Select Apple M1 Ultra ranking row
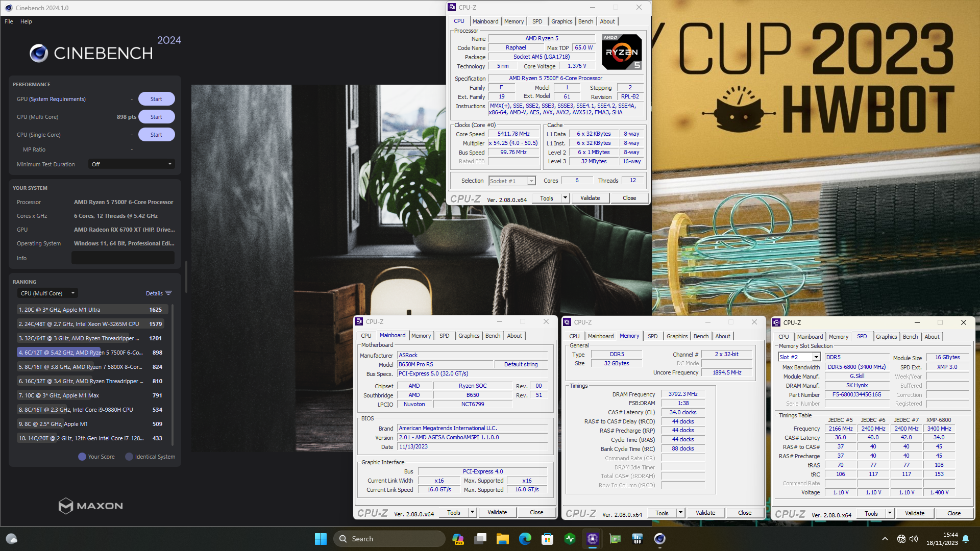 tap(92, 310)
